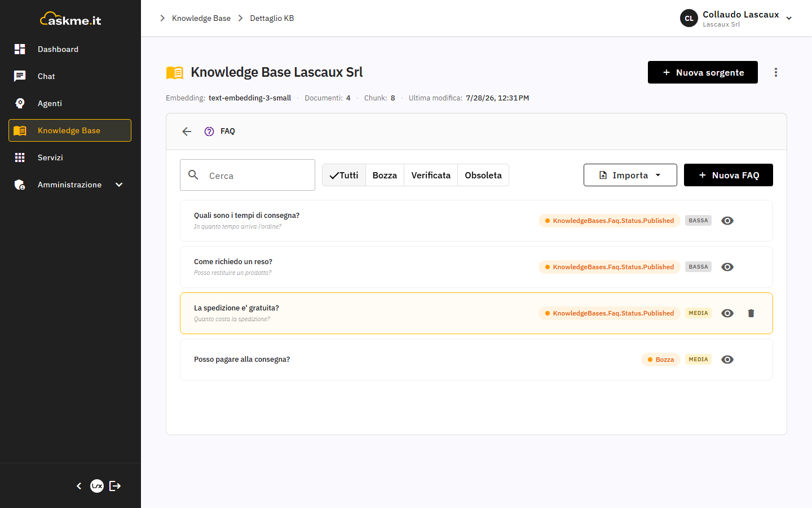Click the Bozza status badge
This screenshot has width=812, height=508.
click(x=661, y=360)
